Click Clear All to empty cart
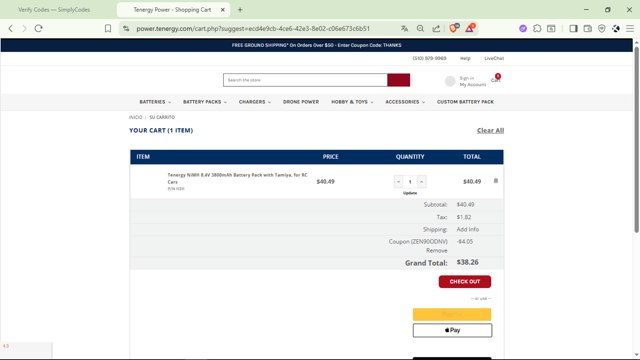640x360 pixels. [490, 131]
